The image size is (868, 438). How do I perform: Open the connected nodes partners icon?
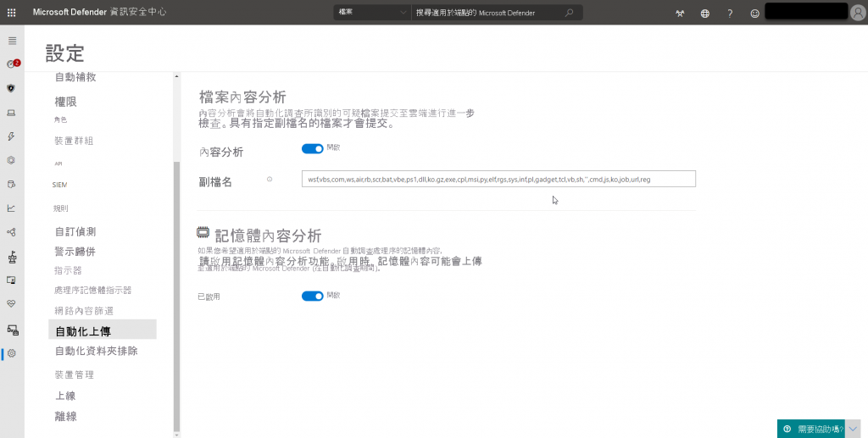tap(11, 232)
